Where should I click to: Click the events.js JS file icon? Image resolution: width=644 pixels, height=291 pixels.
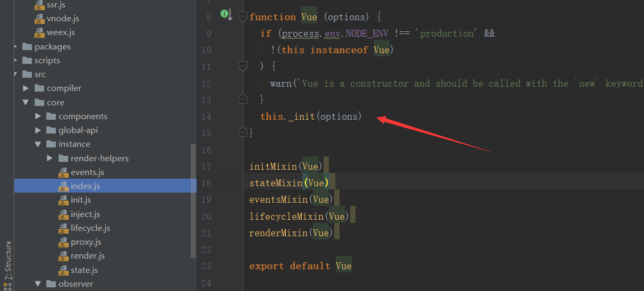point(63,172)
